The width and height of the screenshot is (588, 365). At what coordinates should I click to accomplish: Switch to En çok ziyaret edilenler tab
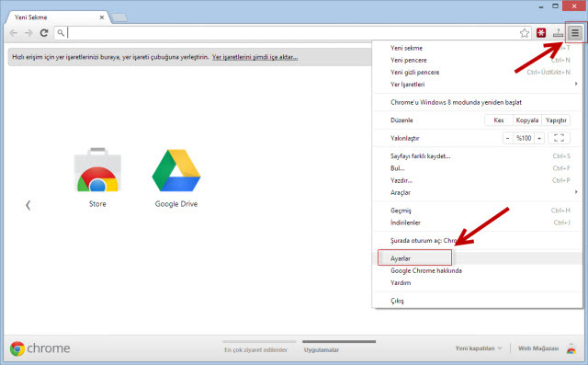pos(255,349)
